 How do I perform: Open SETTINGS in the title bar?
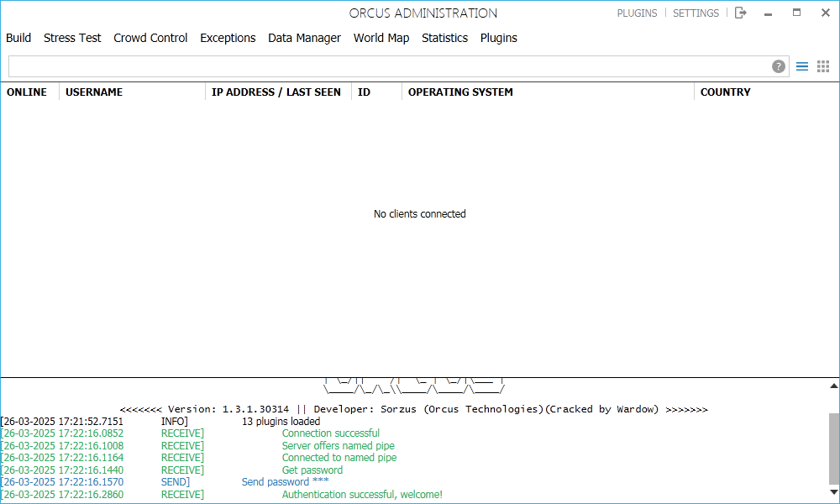point(696,13)
